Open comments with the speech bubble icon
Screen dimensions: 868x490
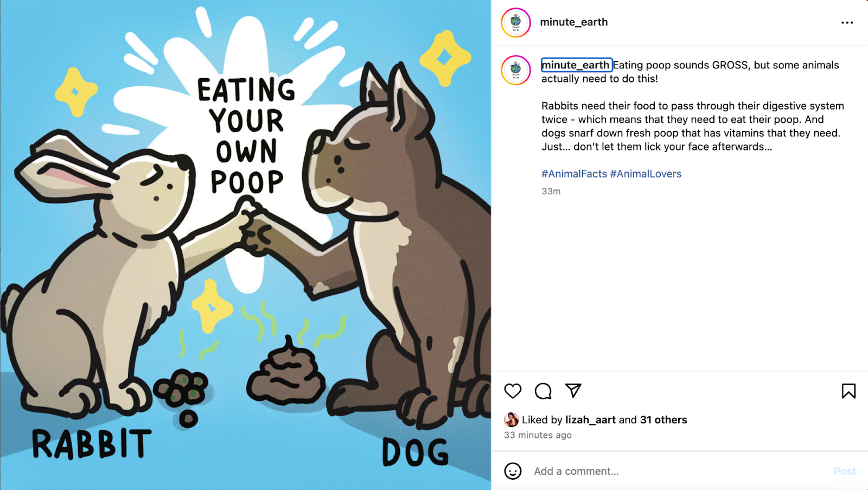pyautogui.click(x=543, y=391)
